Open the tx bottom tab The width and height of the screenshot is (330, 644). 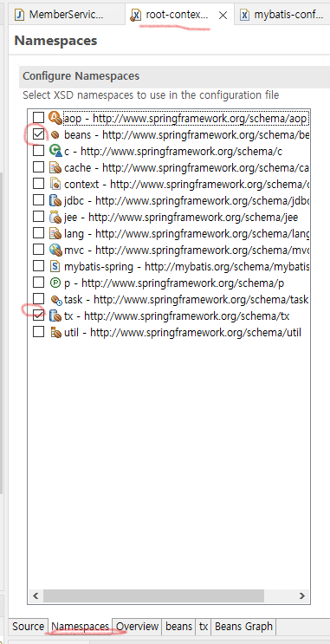point(204,627)
